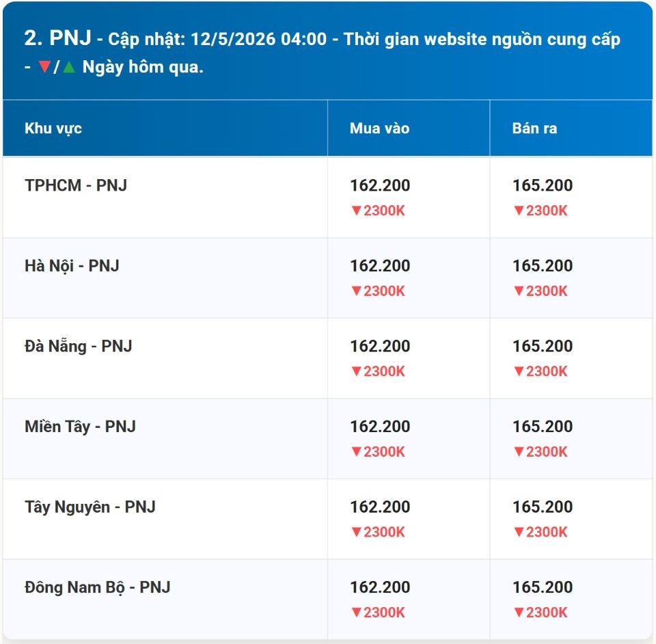Click Đông Nam Bộ buy price 162.200

[x=380, y=587]
